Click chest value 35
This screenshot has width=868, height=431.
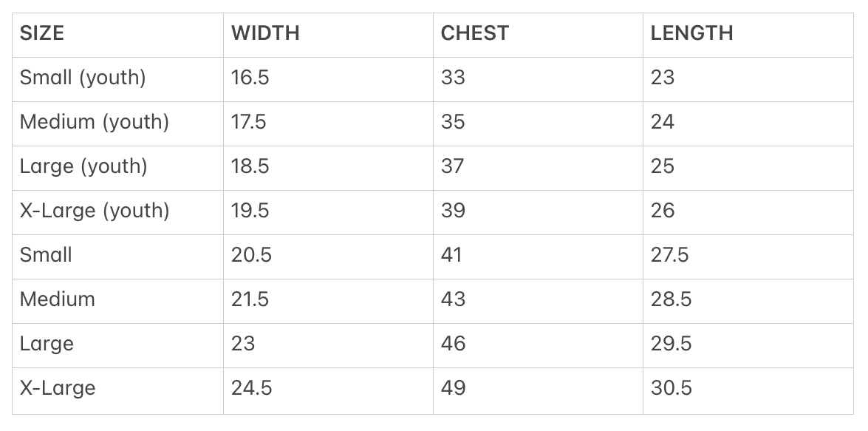click(453, 122)
